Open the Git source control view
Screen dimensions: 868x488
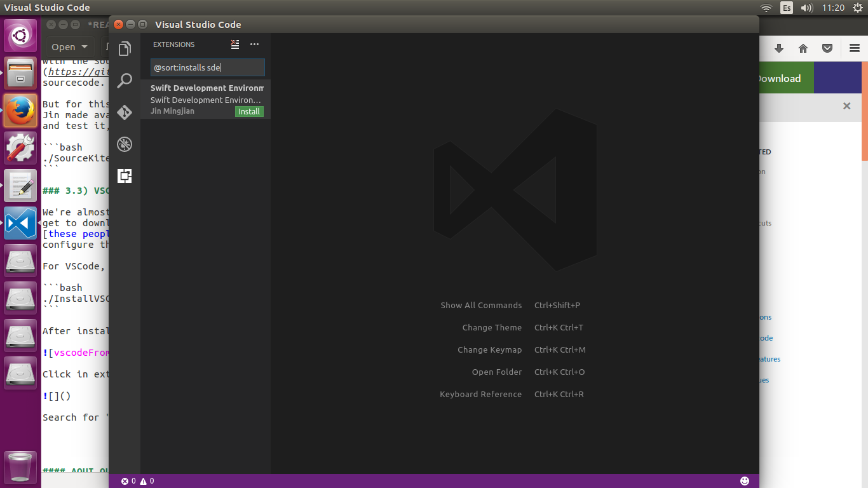tap(125, 112)
